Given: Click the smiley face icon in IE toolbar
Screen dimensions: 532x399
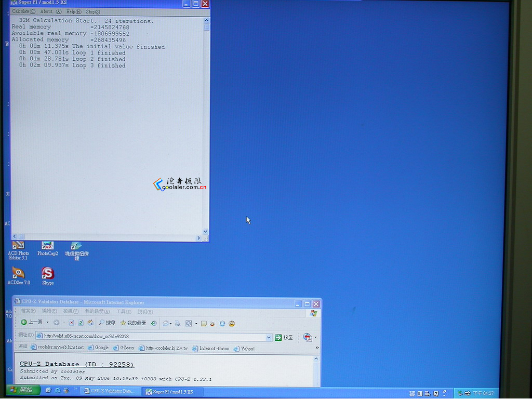Looking at the screenshot, I should tap(232, 324).
